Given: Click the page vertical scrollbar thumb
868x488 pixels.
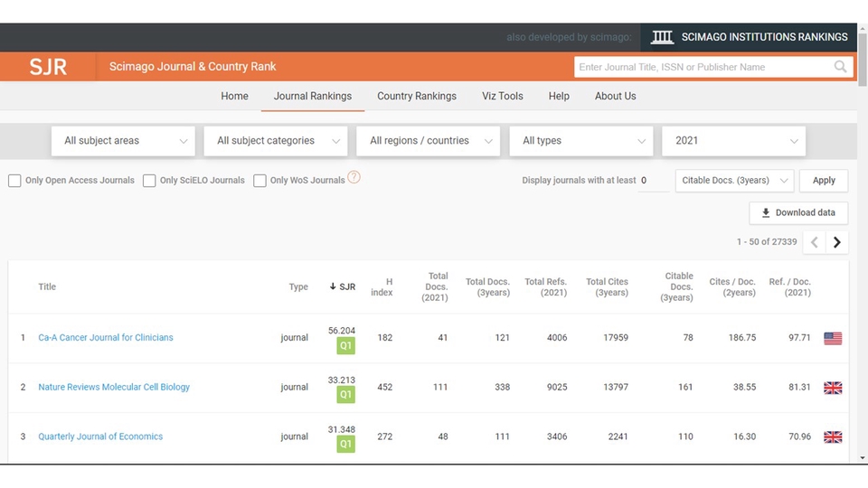Looking at the screenshot, I should pyautogui.click(x=863, y=60).
